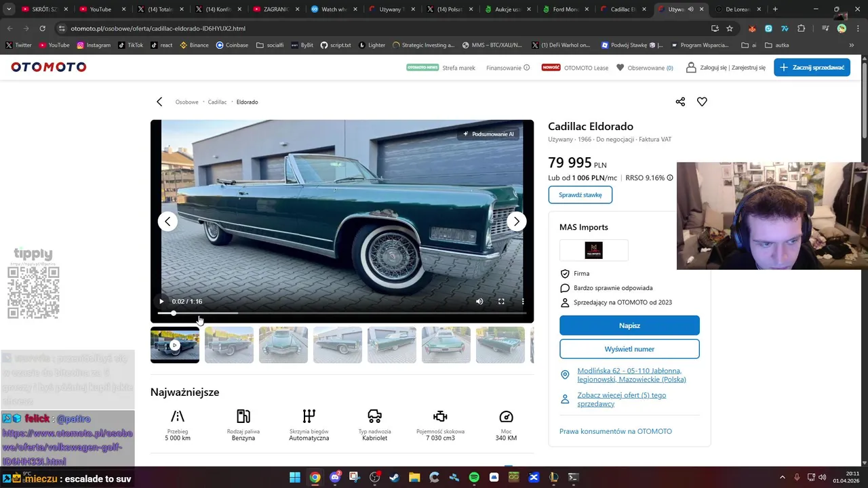Show previous gallery photo
Screen dimensions: 868x488
point(167,222)
